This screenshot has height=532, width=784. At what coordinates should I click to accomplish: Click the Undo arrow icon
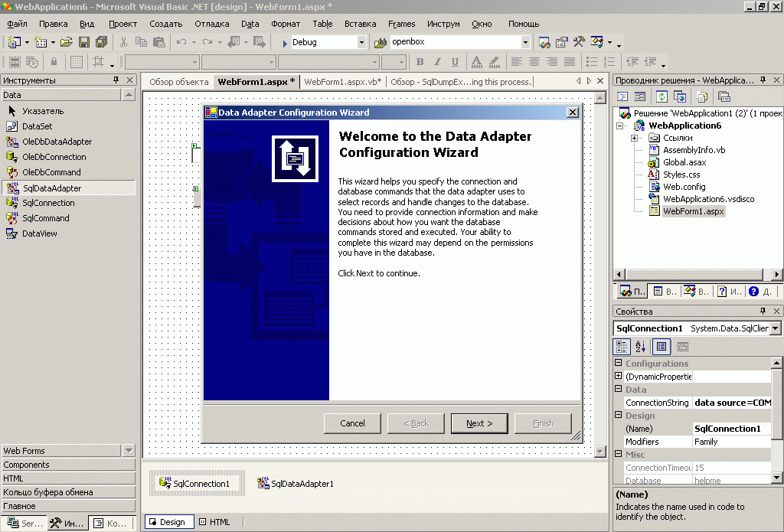[181, 43]
